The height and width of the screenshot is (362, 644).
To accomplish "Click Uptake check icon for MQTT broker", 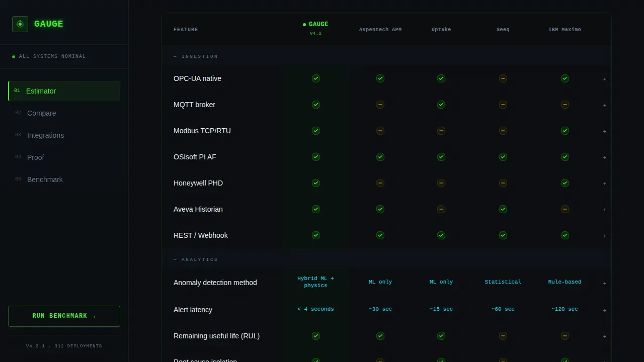I will (441, 105).
